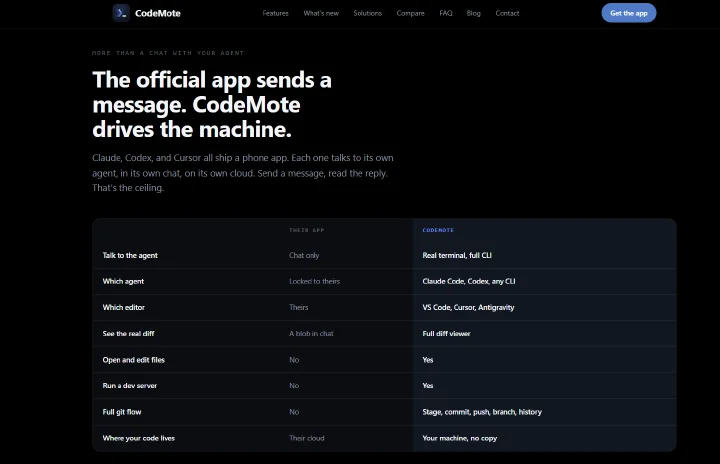The image size is (720, 464).
Task: Click the Run a dev server row
Action: pyautogui.click(x=384, y=385)
